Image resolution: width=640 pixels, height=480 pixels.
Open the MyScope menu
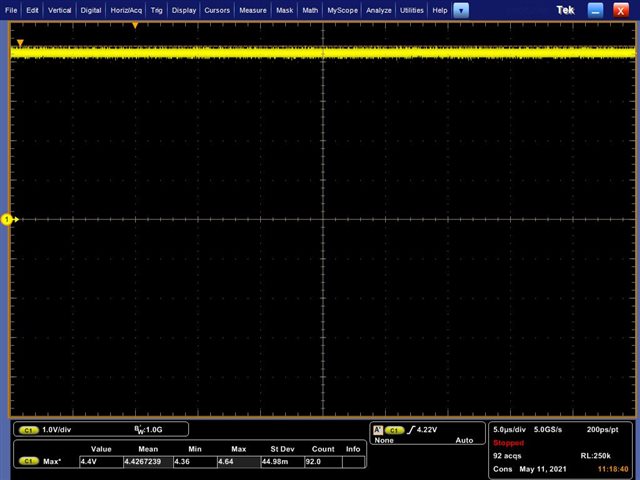click(342, 10)
